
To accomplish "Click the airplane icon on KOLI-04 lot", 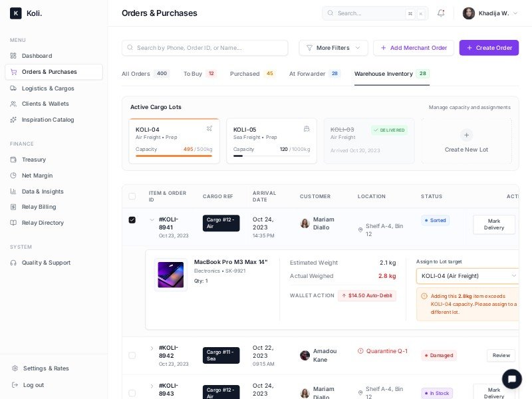I will point(209,128).
